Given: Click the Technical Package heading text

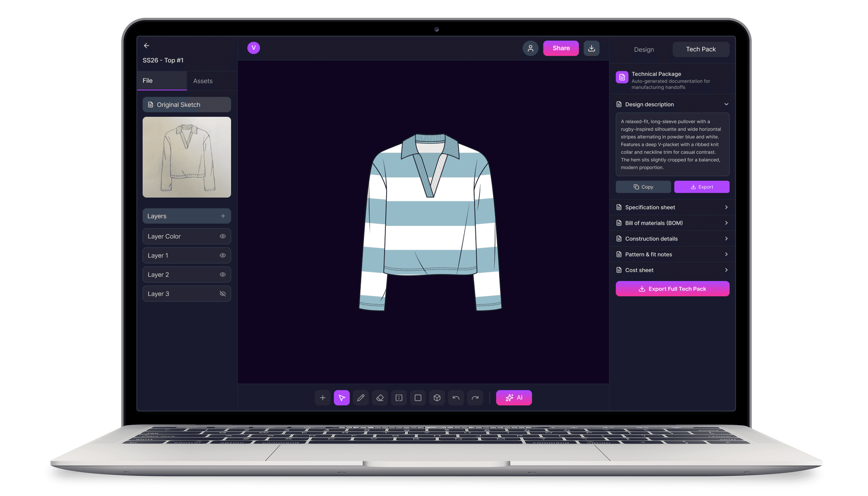Looking at the screenshot, I should pos(656,74).
